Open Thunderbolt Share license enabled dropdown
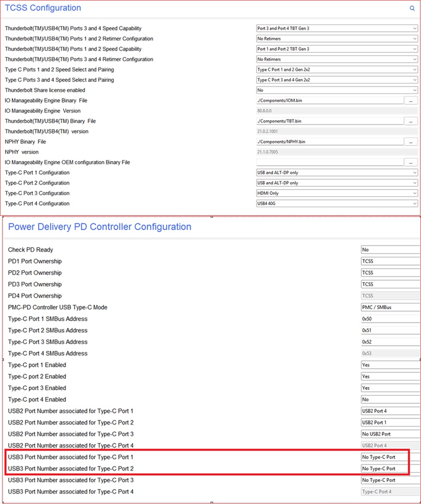The height and width of the screenshot is (504, 421). point(337,90)
